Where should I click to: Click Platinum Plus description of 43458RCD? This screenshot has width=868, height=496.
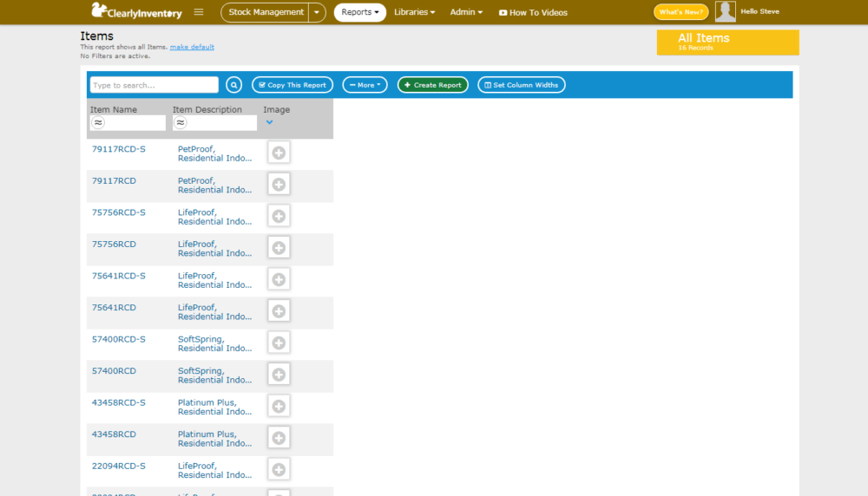[x=214, y=439]
